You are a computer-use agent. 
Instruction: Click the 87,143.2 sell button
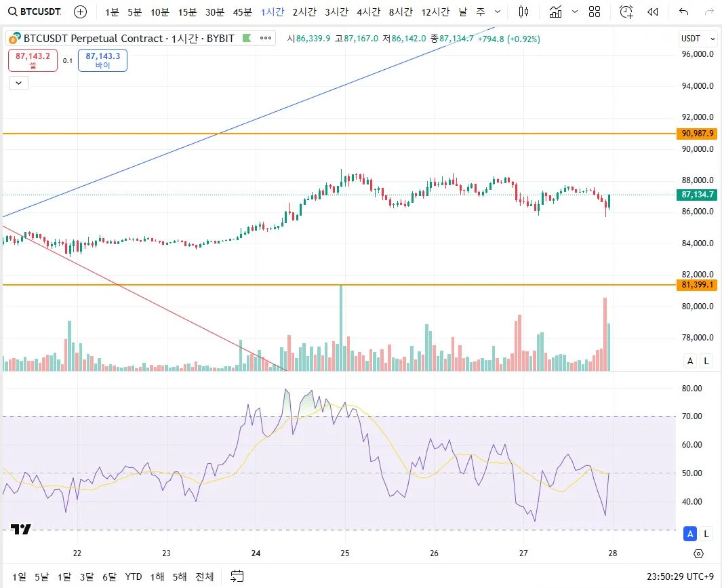tap(33, 60)
